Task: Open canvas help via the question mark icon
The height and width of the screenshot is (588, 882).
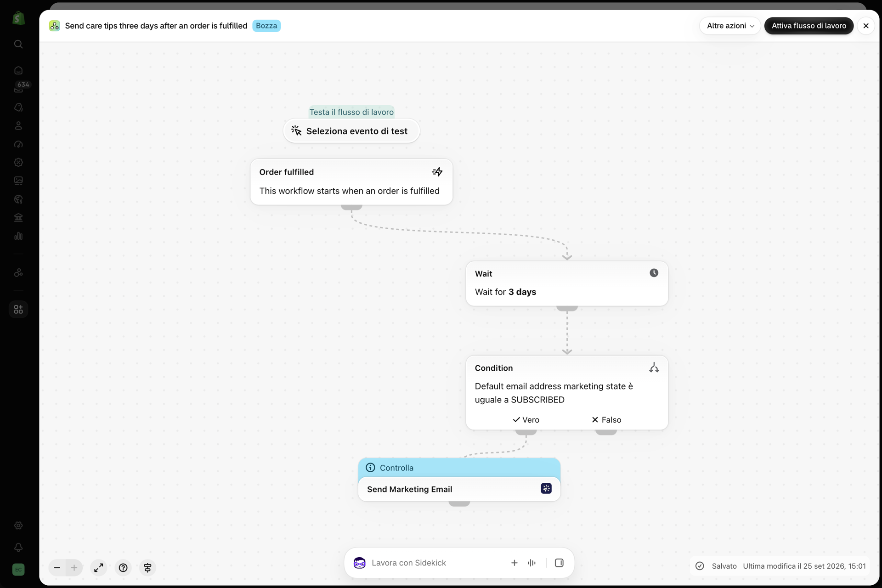Action: [123, 568]
